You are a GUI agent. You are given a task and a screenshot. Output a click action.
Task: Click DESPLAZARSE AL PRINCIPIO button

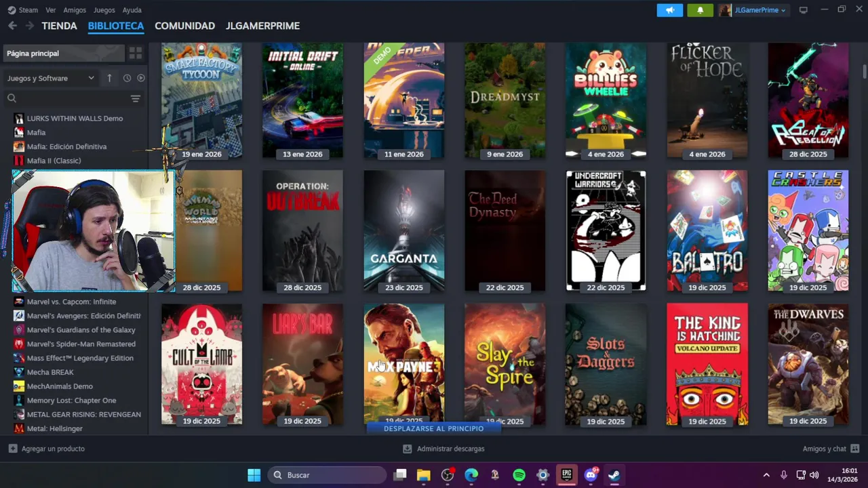click(434, 428)
